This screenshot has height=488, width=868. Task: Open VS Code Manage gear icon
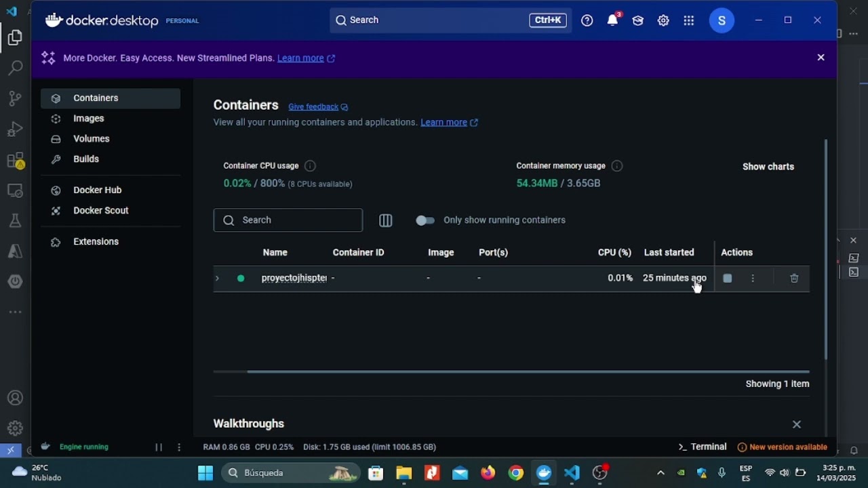pos(15,428)
